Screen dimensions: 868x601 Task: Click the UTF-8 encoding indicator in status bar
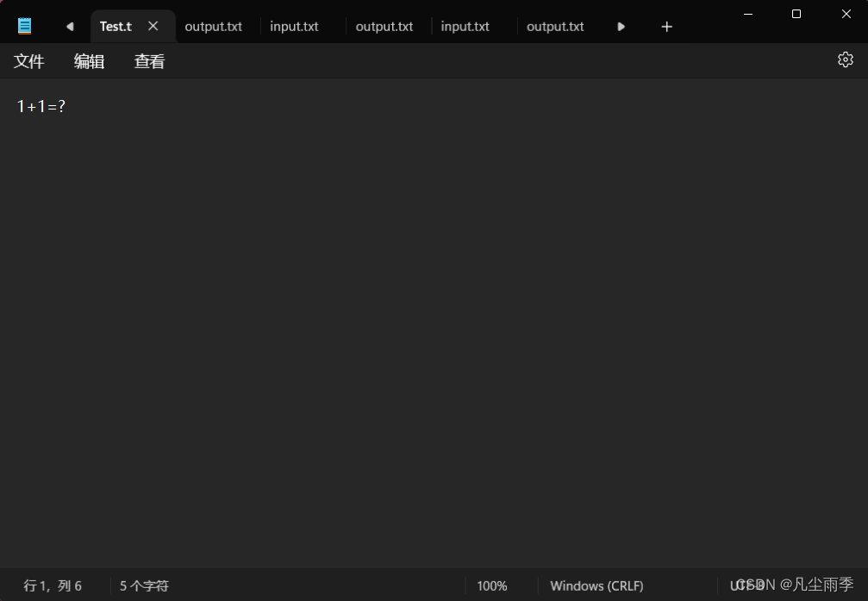coord(746,585)
